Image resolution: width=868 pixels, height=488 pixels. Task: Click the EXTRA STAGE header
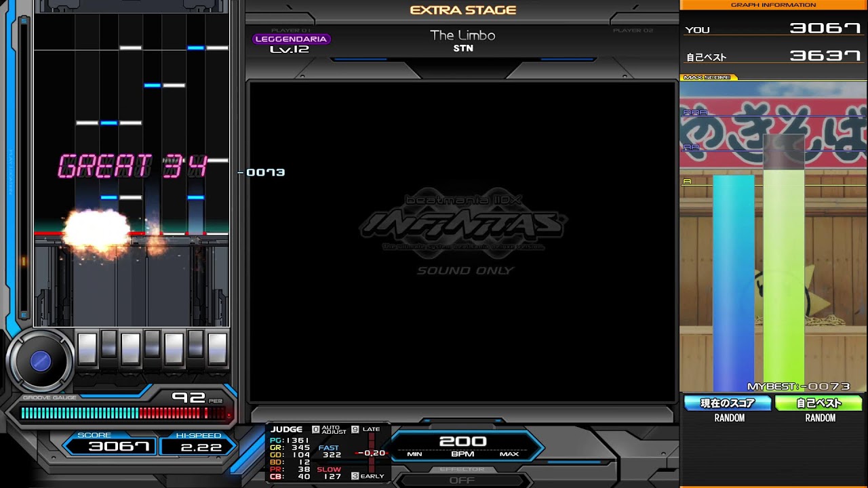click(x=463, y=10)
